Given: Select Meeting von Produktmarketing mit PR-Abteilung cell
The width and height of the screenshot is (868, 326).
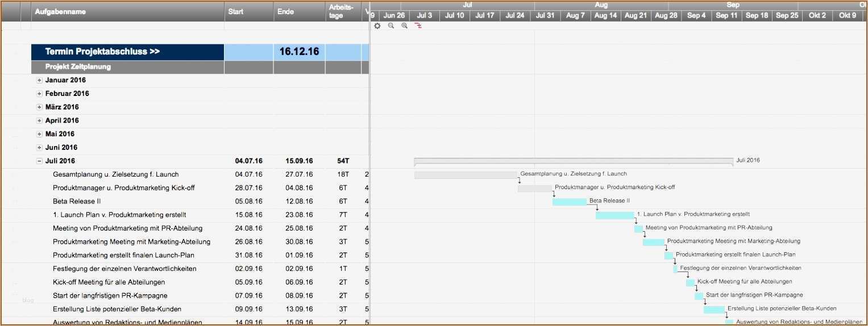Looking at the screenshot, I should click(127, 228).
